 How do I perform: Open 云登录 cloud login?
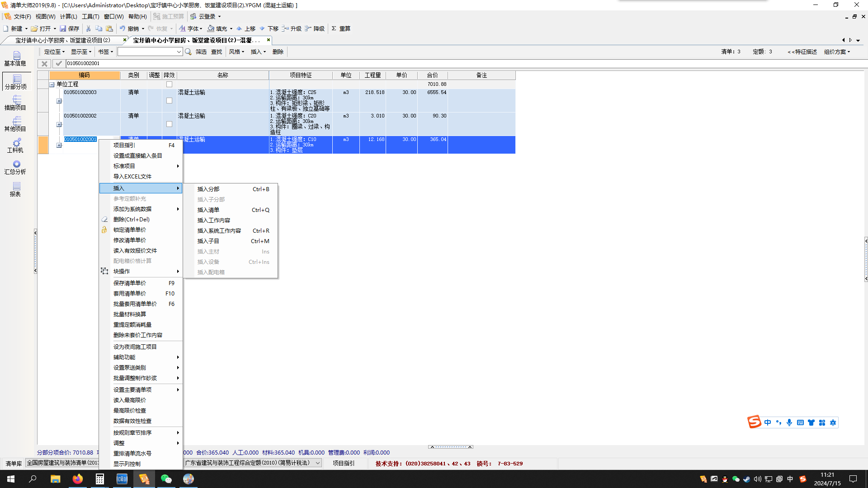click(x=206, y=16)
